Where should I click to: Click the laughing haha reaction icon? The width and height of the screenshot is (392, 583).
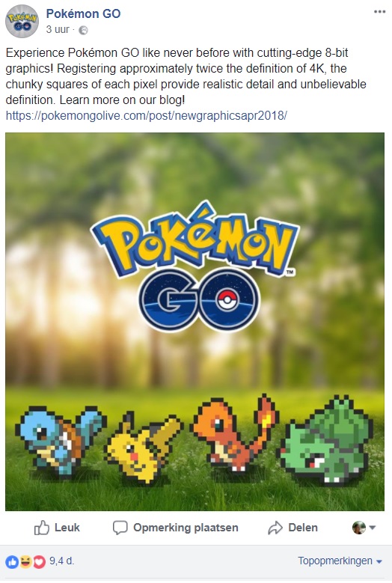click(x=25, y=562)
